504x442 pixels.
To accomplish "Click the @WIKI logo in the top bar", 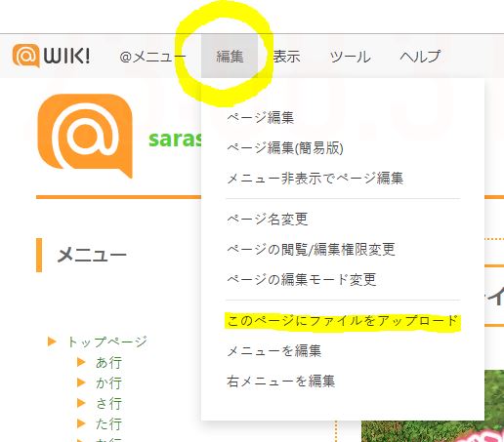I will [x=51, y=56].
